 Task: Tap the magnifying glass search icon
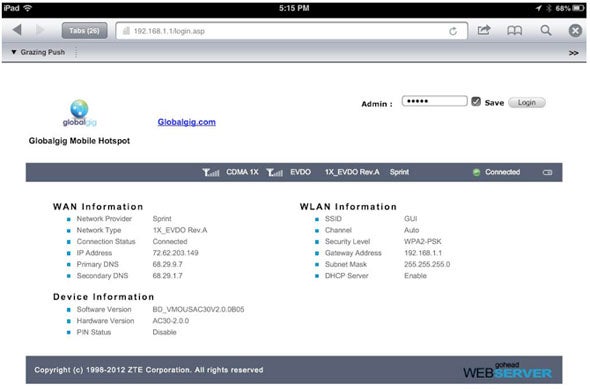[546, 30]
